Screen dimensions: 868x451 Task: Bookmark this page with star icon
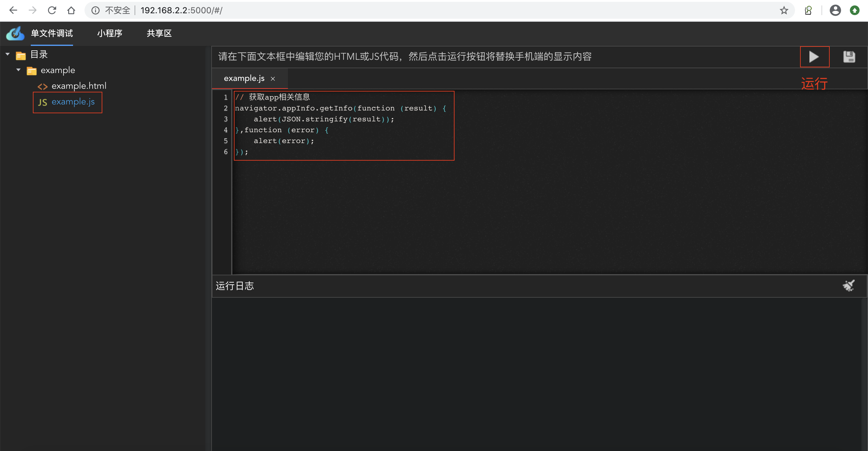pos(784,11)
